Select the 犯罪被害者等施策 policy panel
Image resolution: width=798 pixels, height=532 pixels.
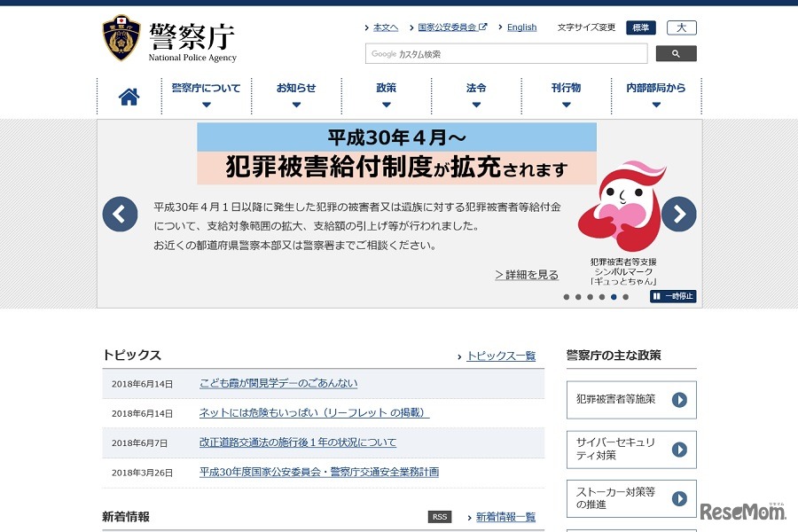tap(630, 400)
